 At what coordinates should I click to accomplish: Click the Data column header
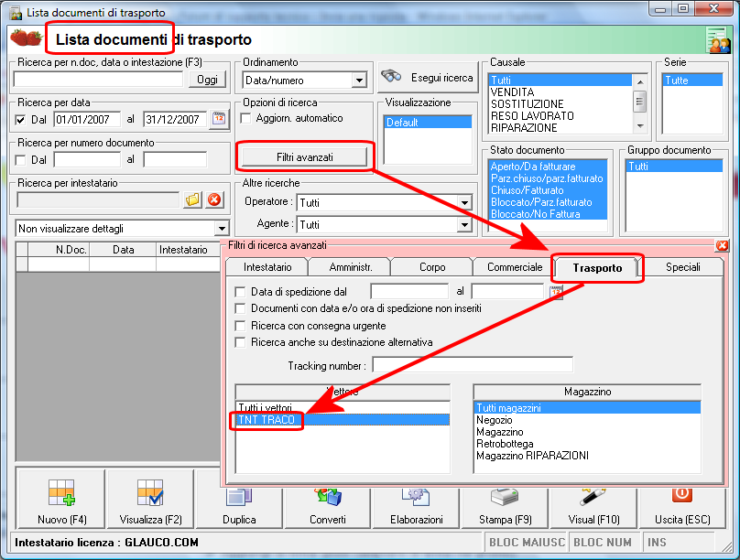123,250
